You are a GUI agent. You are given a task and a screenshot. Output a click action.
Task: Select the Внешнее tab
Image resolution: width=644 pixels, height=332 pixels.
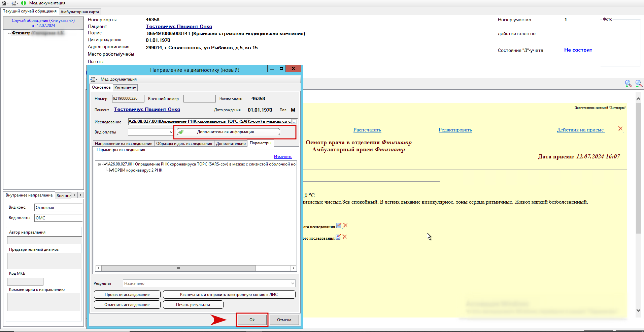coord(64,195)
